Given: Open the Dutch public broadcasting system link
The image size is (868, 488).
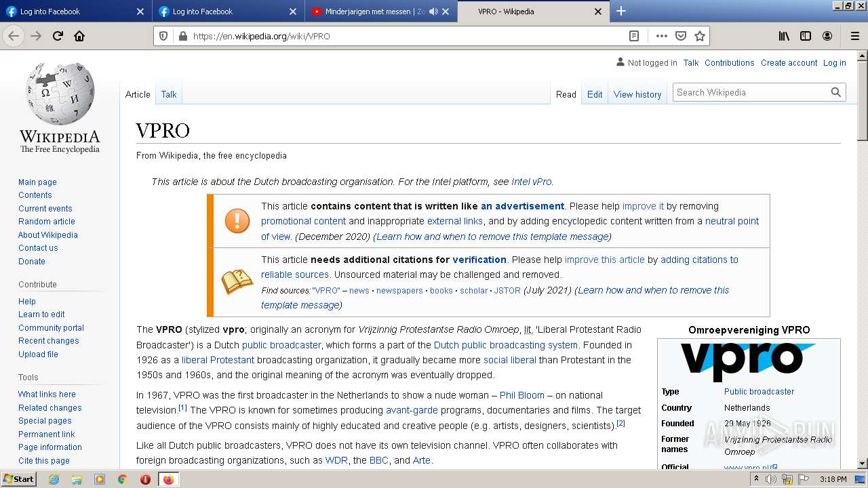Looking at the screenshot, I should click(x=505, y=345).
